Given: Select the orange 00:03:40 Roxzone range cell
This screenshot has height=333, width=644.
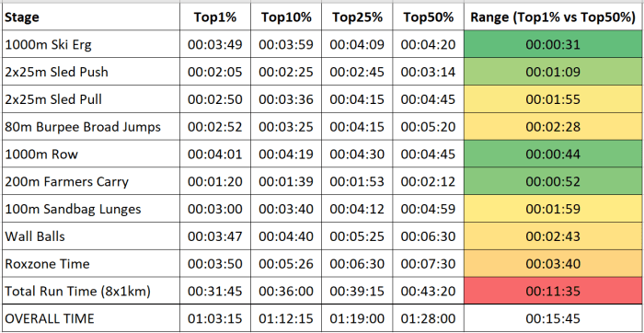Looking at the screenshot, I should pos(553,264).
